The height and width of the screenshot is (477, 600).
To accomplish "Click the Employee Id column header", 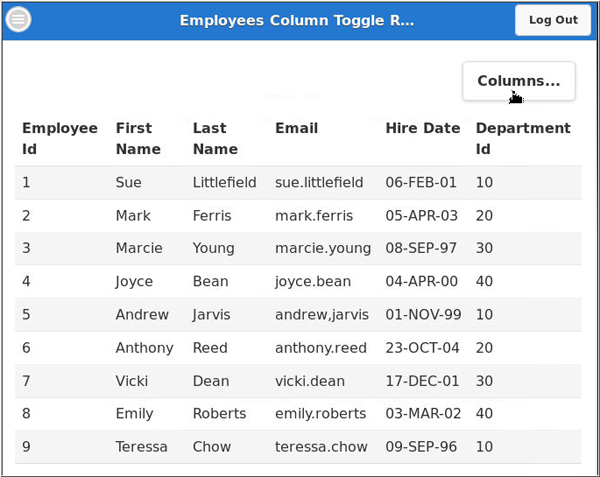I will pyautogui.click(x=60, y=138).
